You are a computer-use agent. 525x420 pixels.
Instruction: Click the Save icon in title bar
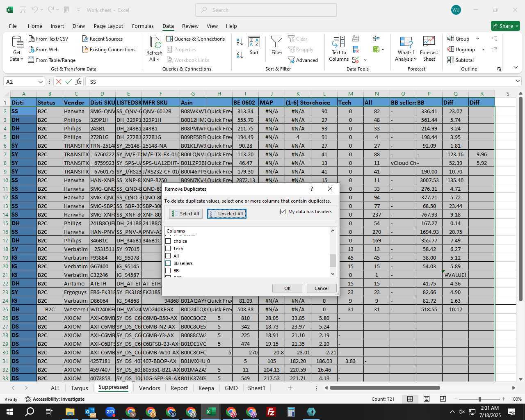tap(23, 10)
